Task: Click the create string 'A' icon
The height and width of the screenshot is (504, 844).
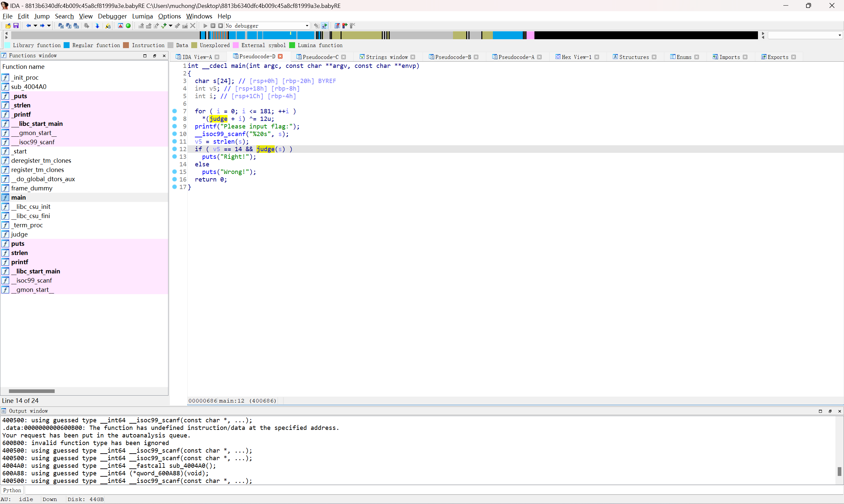Action: point(156,26)
